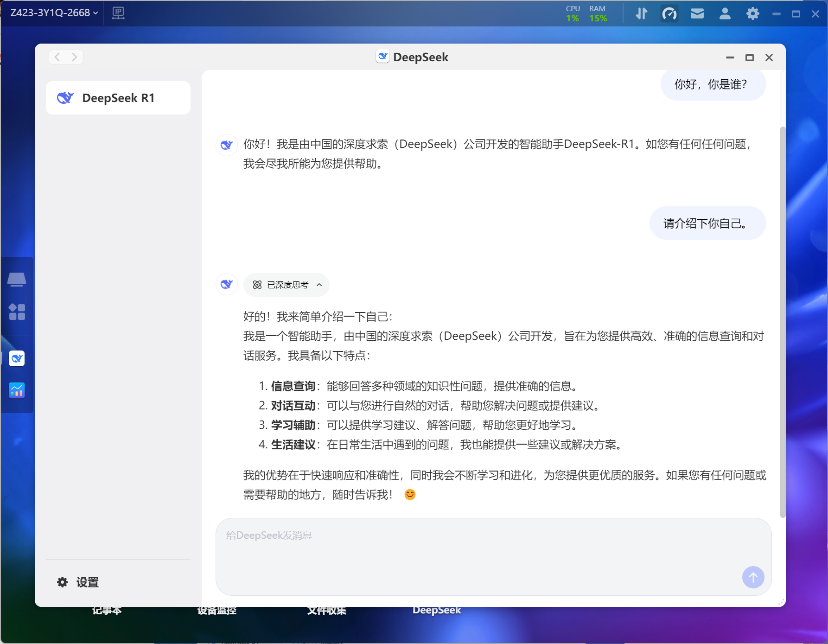828x644 pixels.
Task: Click the window resize grip corner
Action: pyautogui.click(x=781, y=602)
